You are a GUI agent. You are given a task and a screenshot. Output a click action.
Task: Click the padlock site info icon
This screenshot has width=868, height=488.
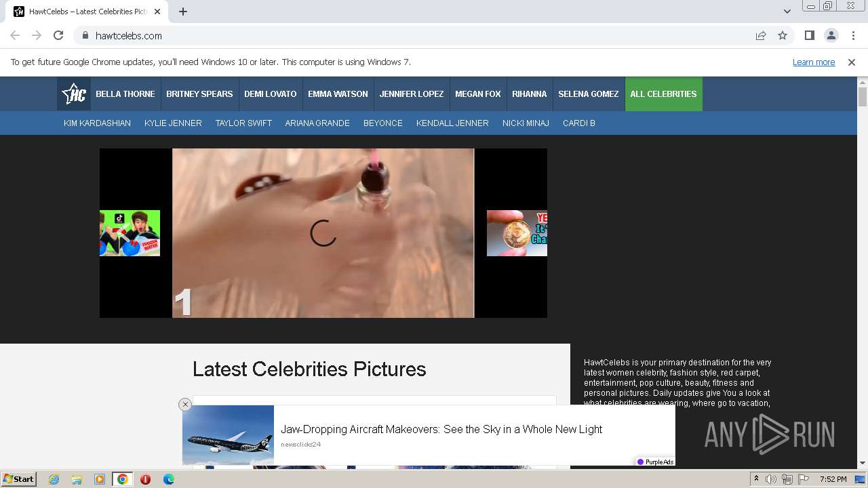85,35
